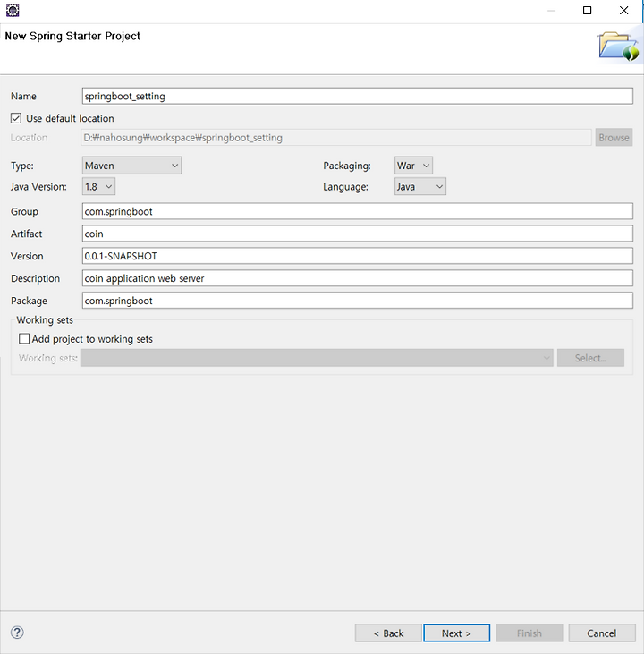Minimize the dialog window
Image resolution: width=644 pixels, height=654 pixels.
click(x=551, y=11)
